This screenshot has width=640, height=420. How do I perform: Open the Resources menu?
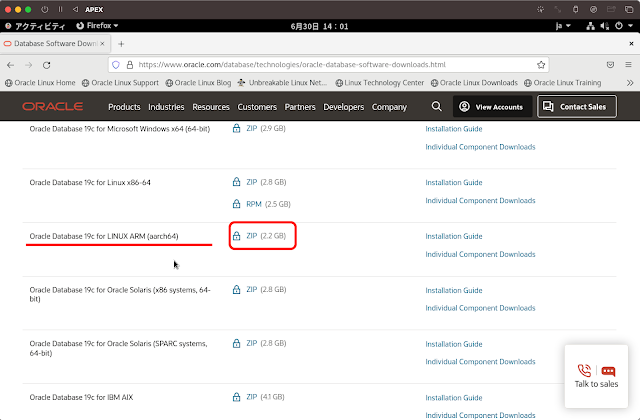coord(211,107)
